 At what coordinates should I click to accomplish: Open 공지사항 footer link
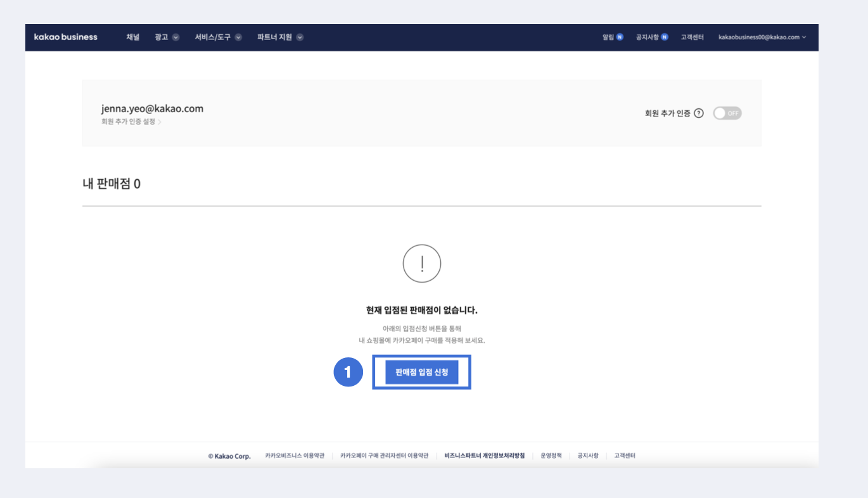[588, 456]
